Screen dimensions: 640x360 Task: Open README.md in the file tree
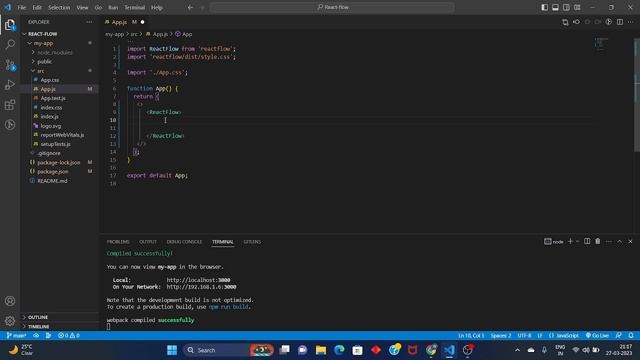[x=52, y=181]
